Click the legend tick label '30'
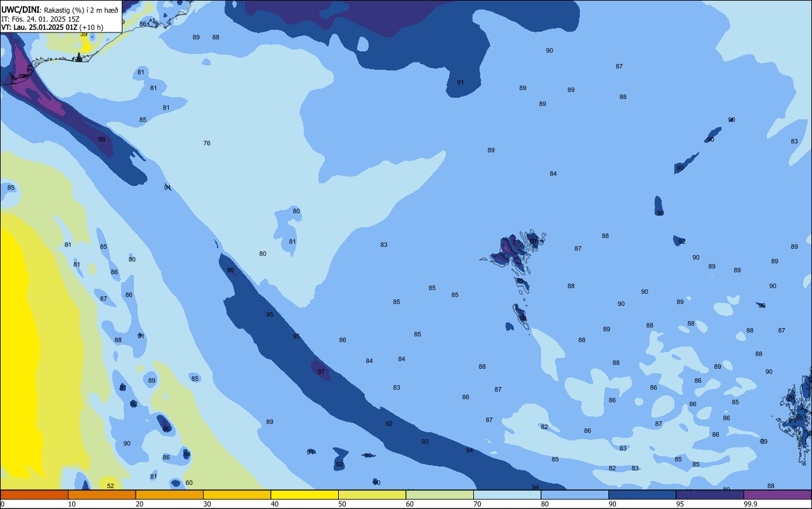The height and width of the screenshot is (509, 812). tap(207, 504)
